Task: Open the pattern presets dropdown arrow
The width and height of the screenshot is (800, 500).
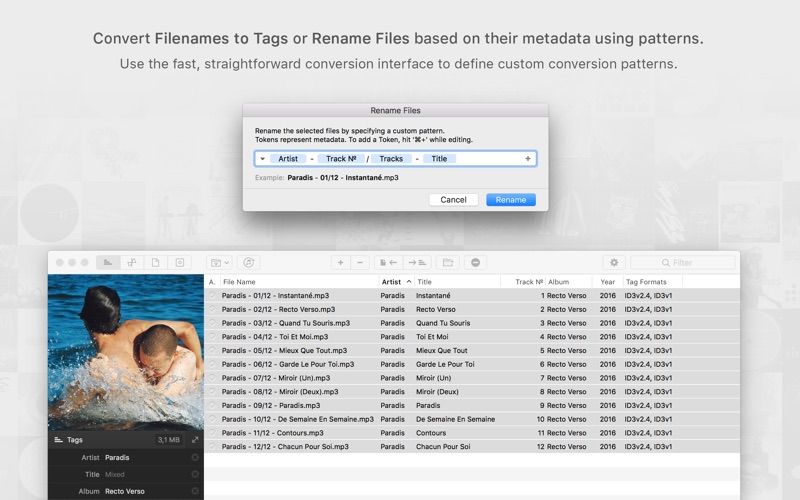Action: tap(263, 159)
